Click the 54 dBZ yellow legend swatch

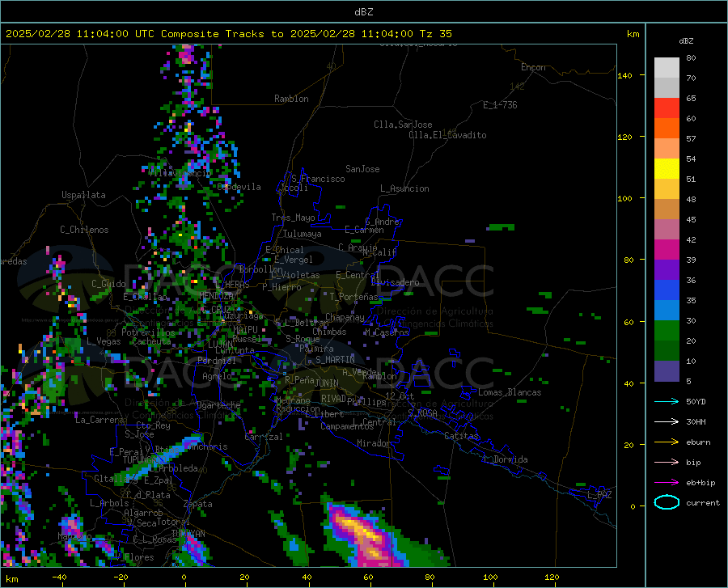pos(667,169)
